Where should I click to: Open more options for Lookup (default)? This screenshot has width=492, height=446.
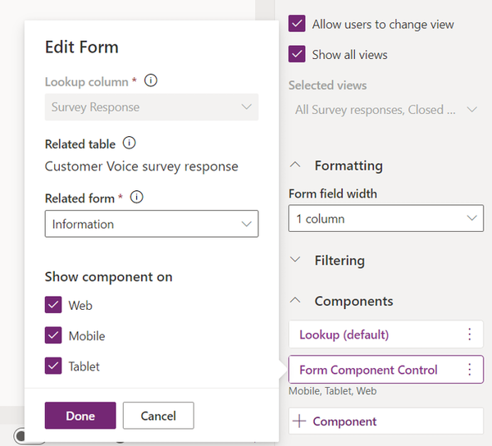click(x=469, y=334)
